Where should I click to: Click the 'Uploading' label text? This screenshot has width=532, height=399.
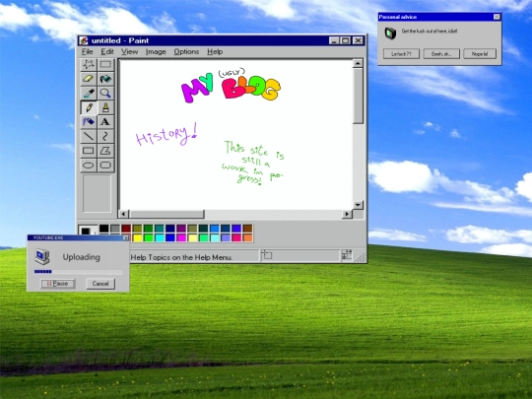coord(82,257)
